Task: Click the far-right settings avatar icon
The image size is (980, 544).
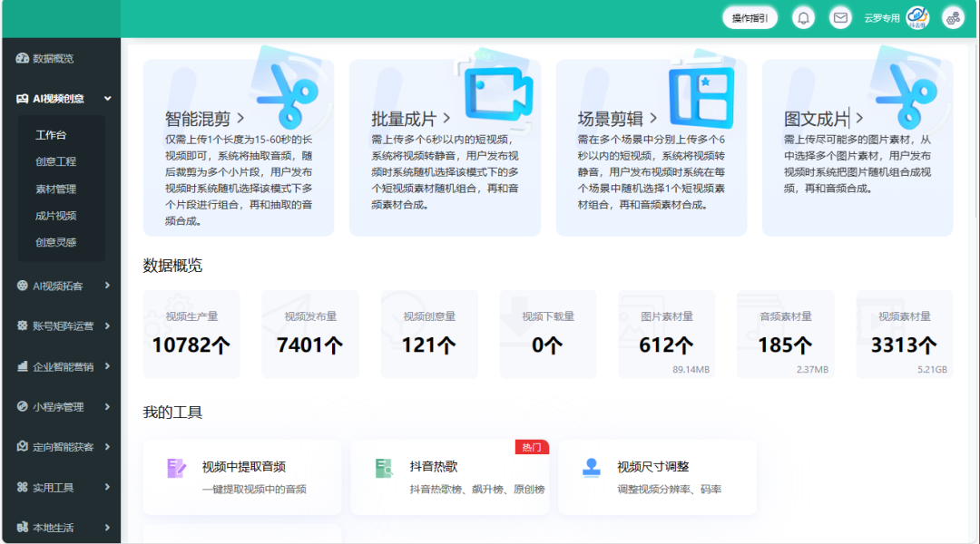Action: point(953,18)
